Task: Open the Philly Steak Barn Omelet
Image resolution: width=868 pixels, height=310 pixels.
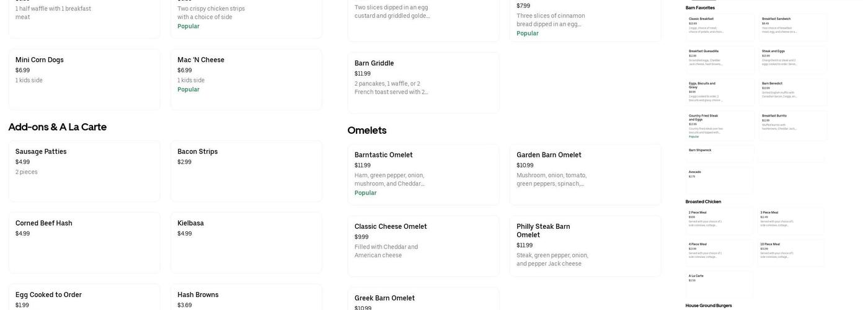Action: click(585, 246)
